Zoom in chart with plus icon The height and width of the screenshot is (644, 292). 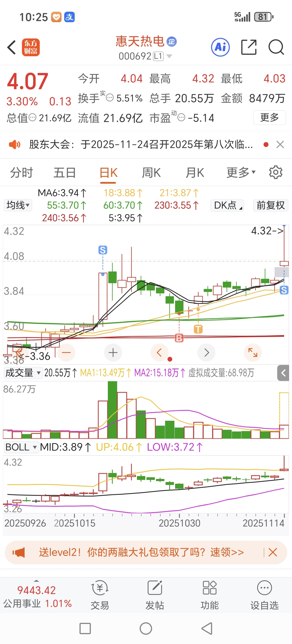pyautogui.click(x=113, y=353)
